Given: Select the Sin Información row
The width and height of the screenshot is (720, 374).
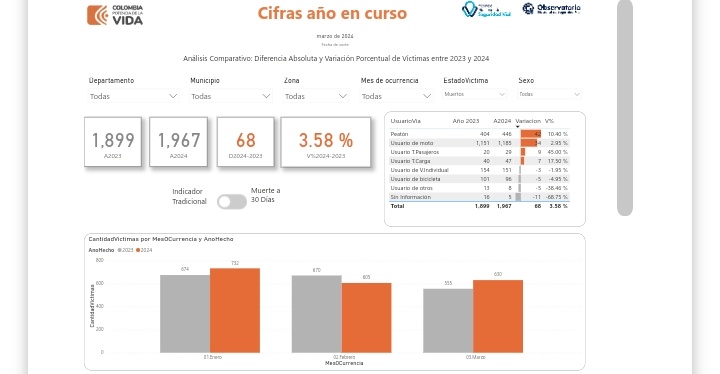Looking at the screenshot, I should (x=479, y=197).
